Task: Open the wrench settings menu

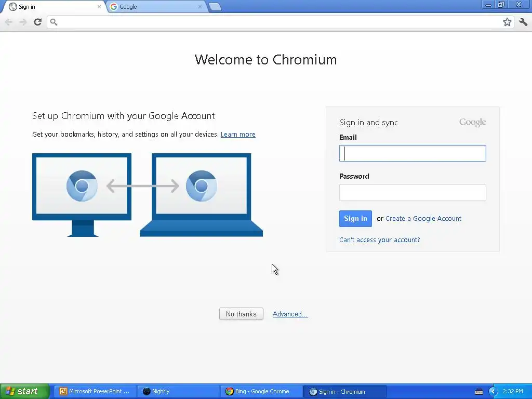Action: (523, 22)
